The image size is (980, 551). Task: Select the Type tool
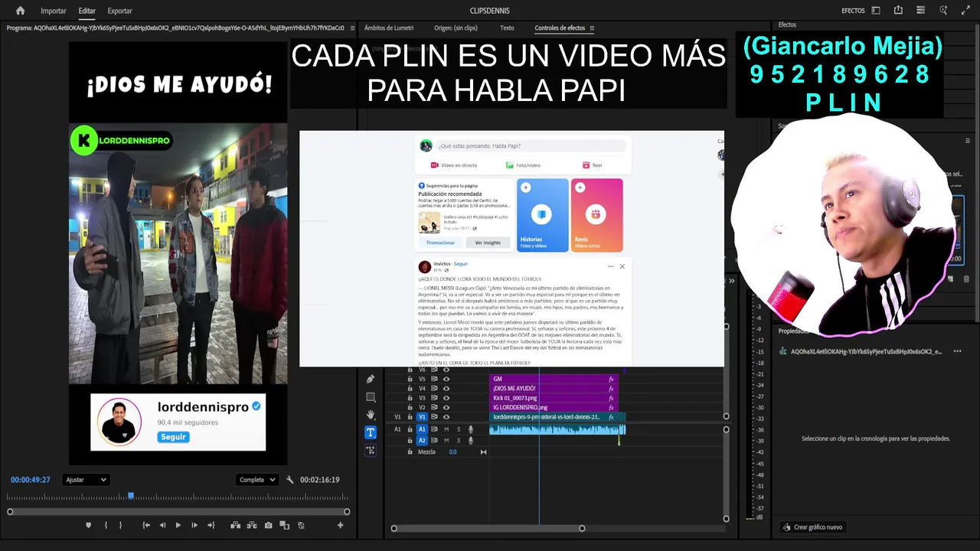pyautogui.click(x=371, y=432)
